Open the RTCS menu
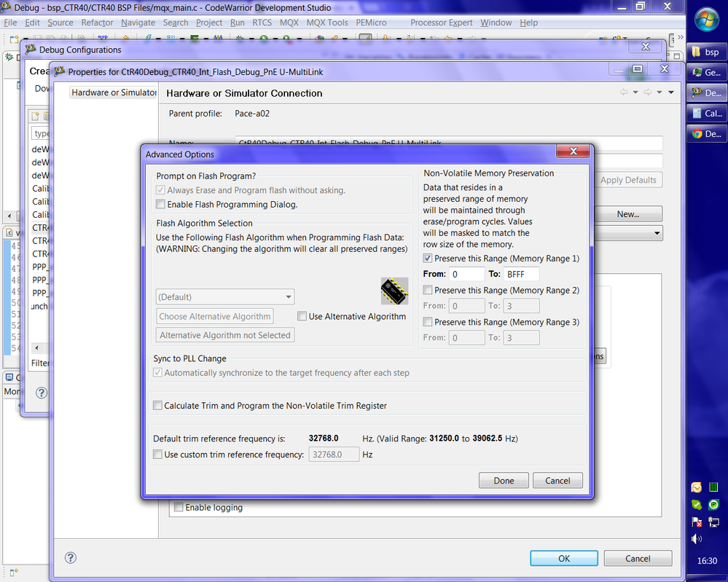The height and width of the screenshot is (582, 728). [262, 23]
